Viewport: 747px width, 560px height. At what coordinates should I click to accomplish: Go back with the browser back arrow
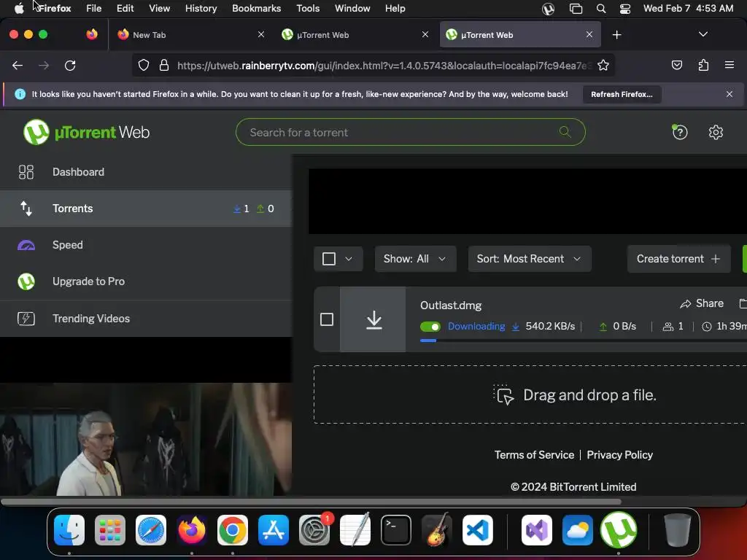pyautogui.click(x=18, y=65)
